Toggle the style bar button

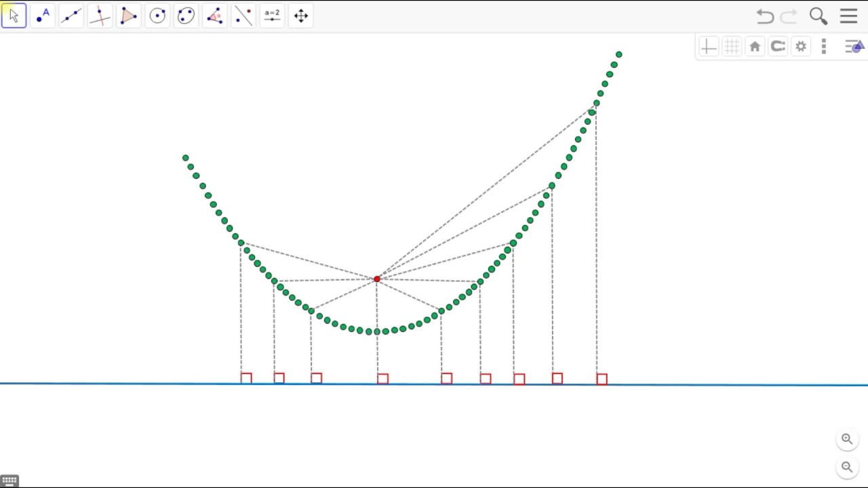tap(854, 47)
